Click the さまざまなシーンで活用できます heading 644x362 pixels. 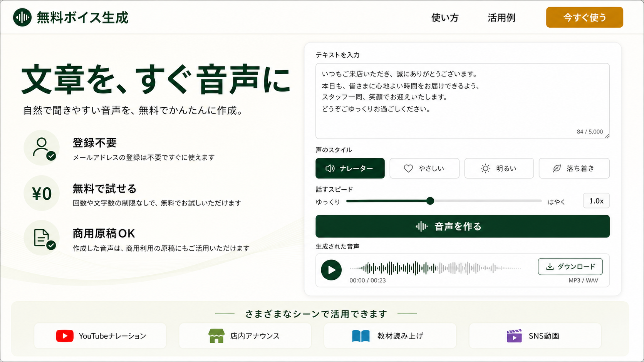(x=316, y=314)
